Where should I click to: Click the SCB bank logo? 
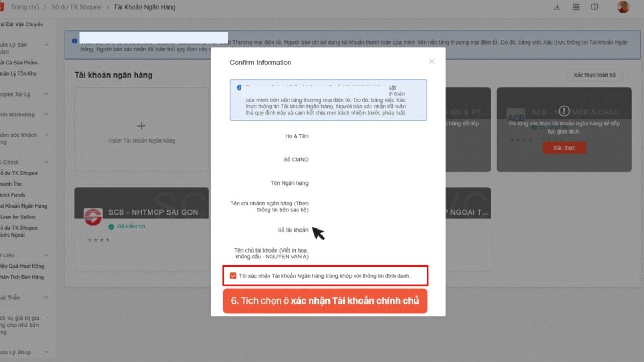pos(93,216)
